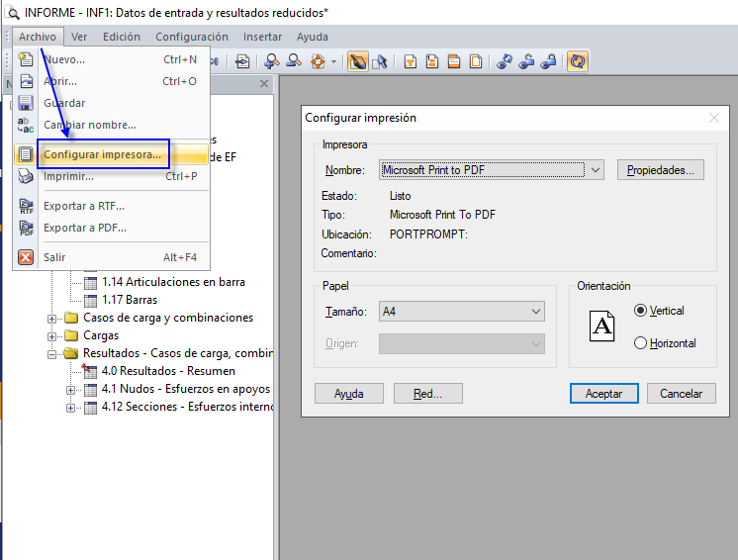Click the open Resultados folder icon
738x560 pixels.
click(71, 353)
